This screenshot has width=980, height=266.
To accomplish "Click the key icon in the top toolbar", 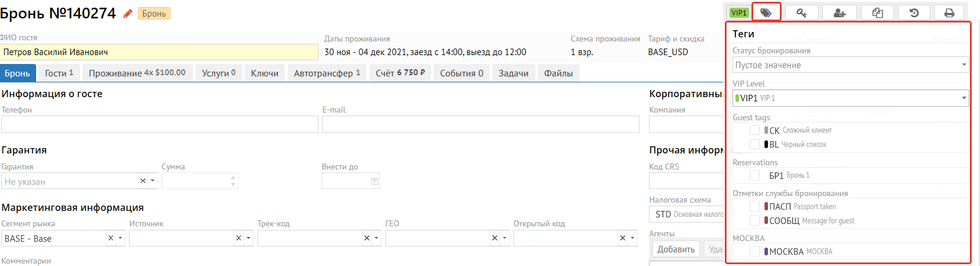I will (x=801, y=12).
